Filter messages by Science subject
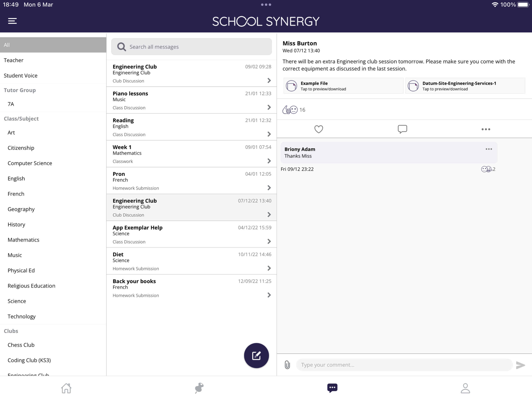Screen dimensions: 532x399 pyautogui.click(x=53, y=301)
